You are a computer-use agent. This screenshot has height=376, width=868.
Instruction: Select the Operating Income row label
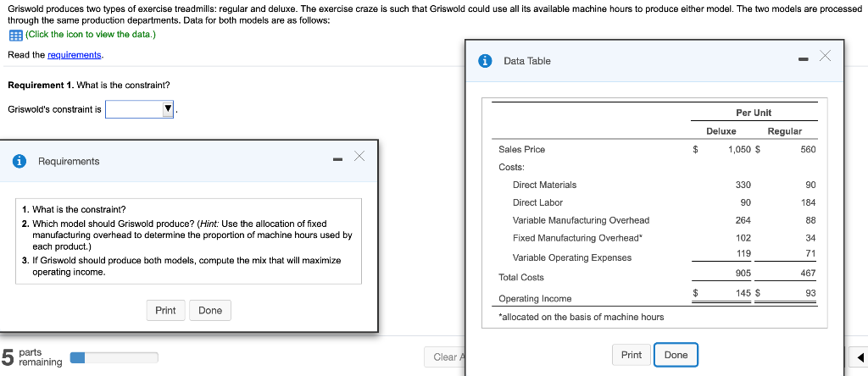535,299
